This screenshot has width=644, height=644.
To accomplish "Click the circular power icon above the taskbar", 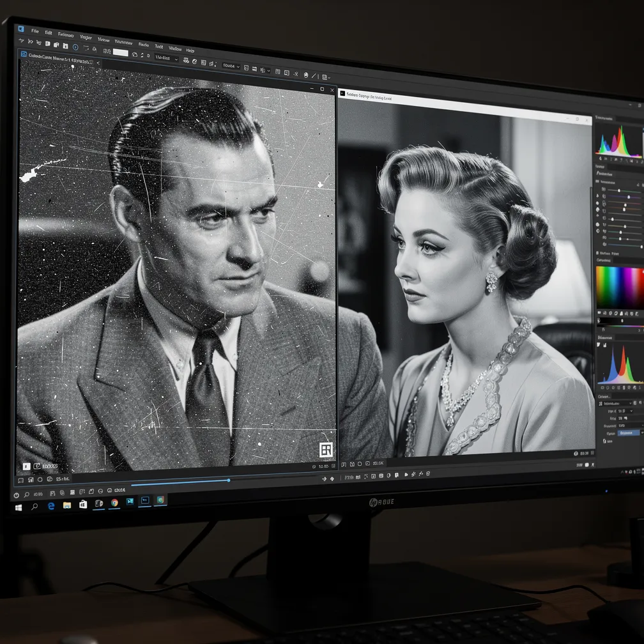I will pyautogui.click(x=17, y=495).
